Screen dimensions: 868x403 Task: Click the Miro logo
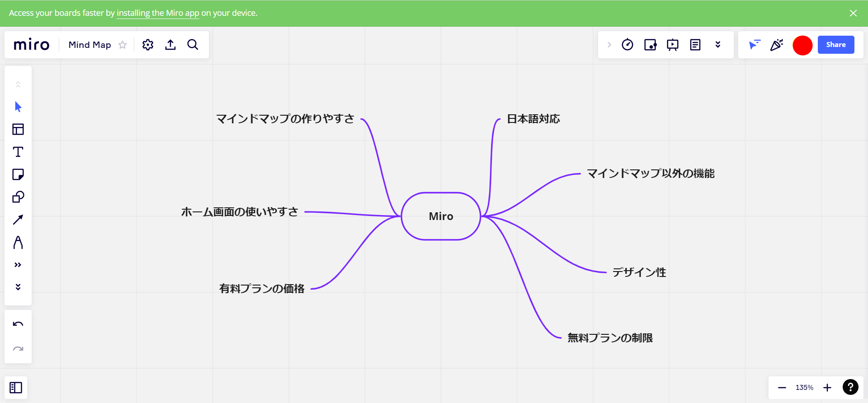(x=32, y=45)
